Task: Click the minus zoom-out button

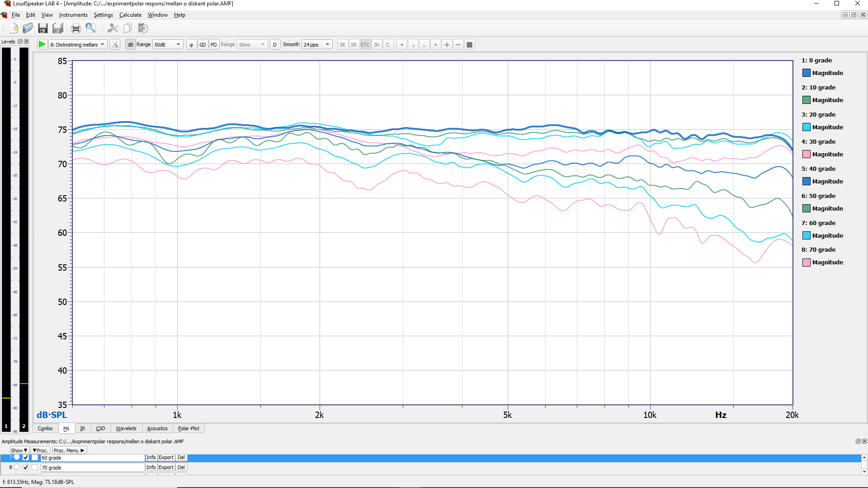Action: 458,44
